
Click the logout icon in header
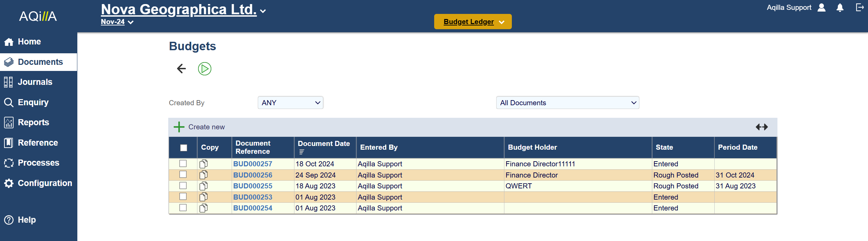(x=860, y=7)
